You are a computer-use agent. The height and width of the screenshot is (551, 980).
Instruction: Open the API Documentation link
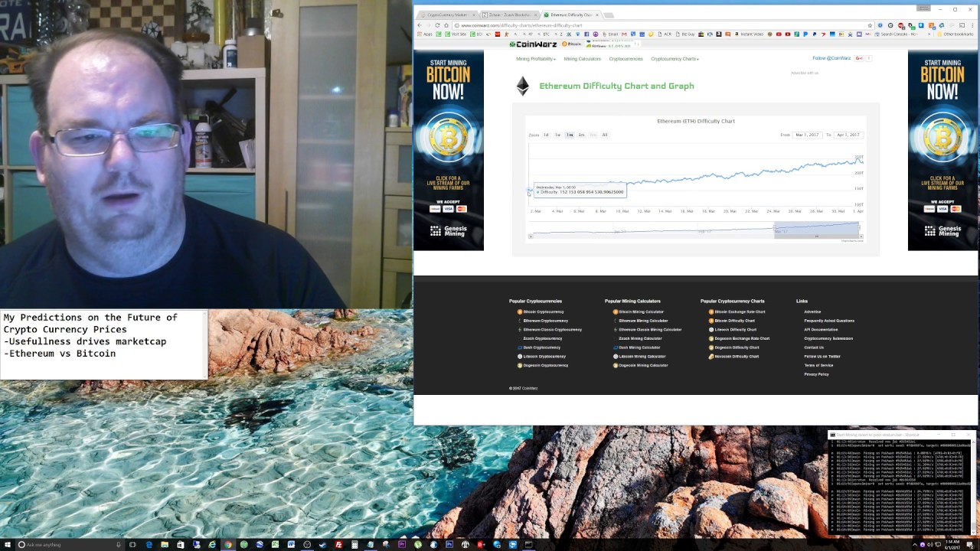(821, 330)
